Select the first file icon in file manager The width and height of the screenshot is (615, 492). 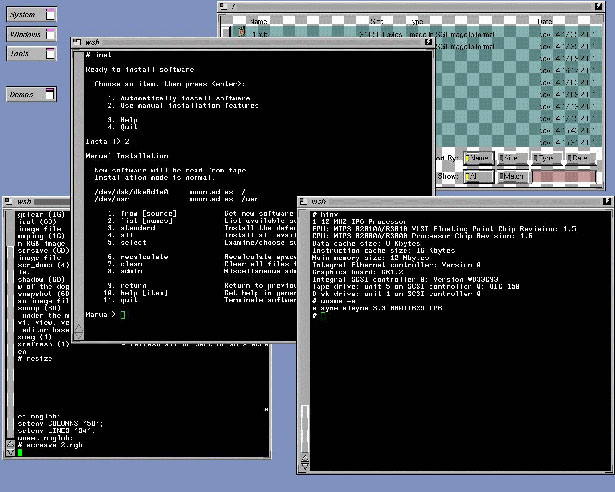[x=242, y=31]
